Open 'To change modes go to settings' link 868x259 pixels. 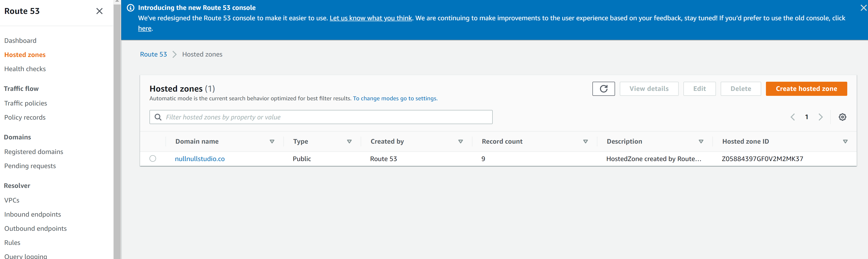(x=395, y=99)
